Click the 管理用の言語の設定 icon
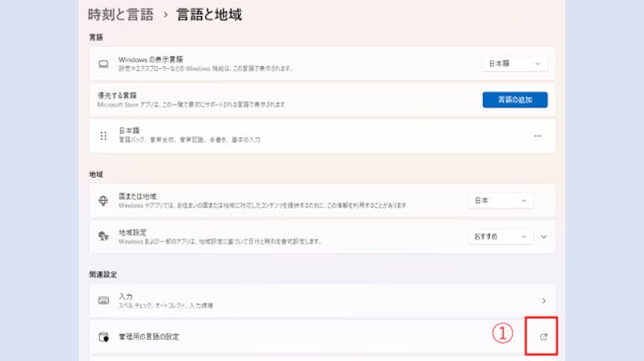Screen dimensions: 644x361 click(x=104, y=337)
